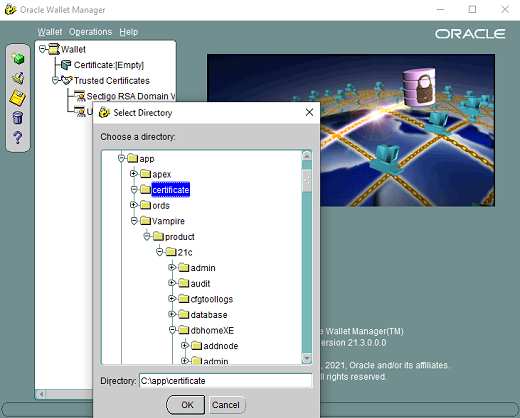Click the directory list scroll down arrow
The height and width of the screenshot is (418, 520).
(x=306, y=358)
